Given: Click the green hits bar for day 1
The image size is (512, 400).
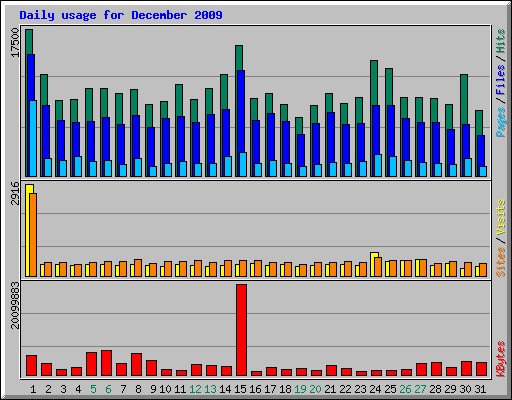Looking at the screenshot, I should (29, 42).
